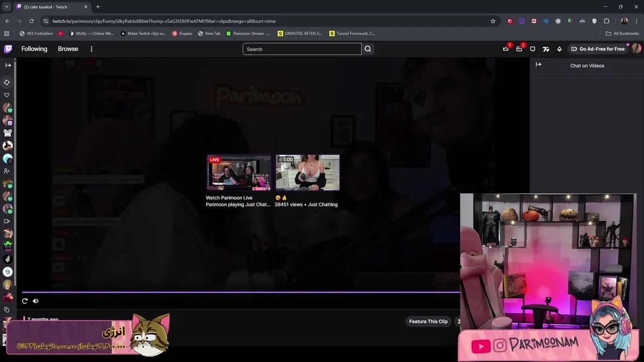Click Feature This Clip button
This screenshot has width=644, height=362.
pyautogui.click(x=428, y=321)
